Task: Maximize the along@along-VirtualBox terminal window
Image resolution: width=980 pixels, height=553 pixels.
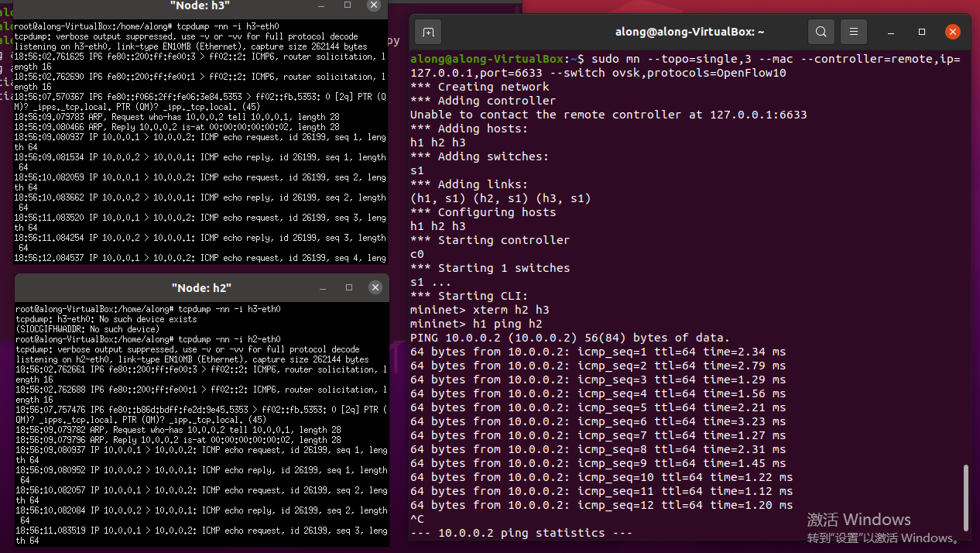Action: coord(922,33)
